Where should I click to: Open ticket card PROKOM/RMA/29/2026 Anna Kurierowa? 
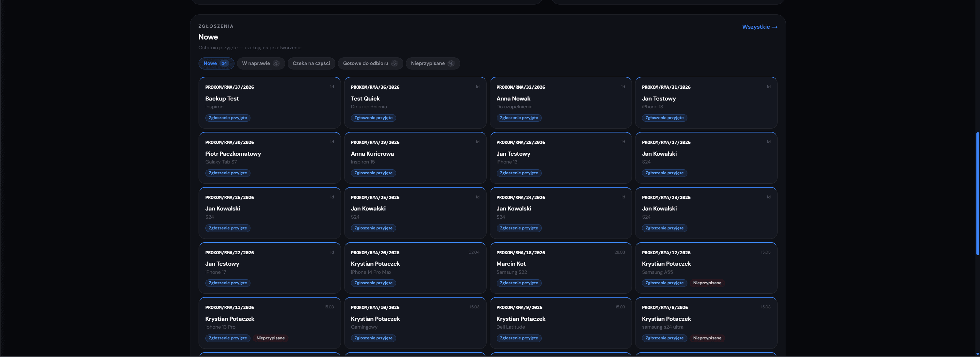415,158
